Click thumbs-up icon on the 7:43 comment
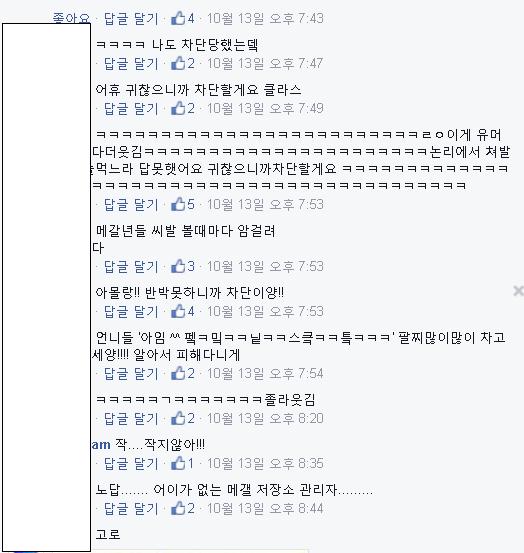524x553 pixels. tap(178, 18)
